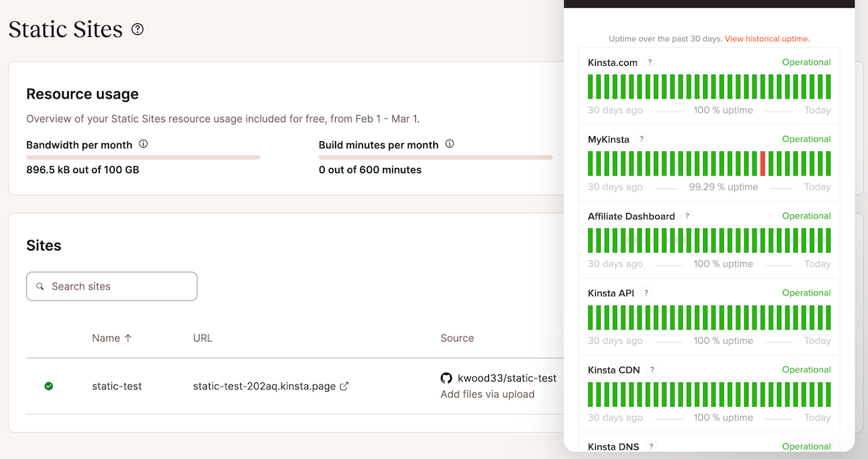Click the Kinsta CDN uptime bar chart
Viewport: 868px width, 459px height.
point(710,394)
